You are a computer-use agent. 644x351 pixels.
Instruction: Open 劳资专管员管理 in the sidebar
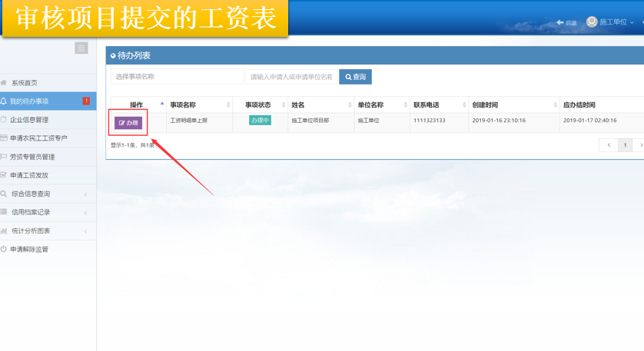[32, 157]
